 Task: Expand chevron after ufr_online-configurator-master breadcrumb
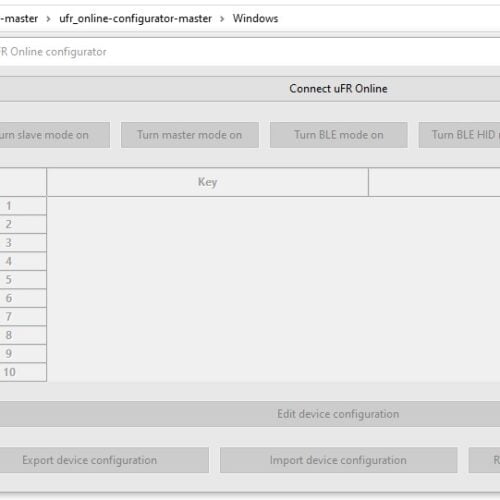222,19
